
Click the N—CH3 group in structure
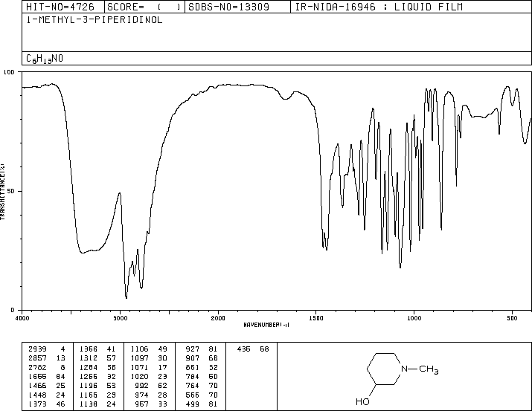click(x=420, y=369)
